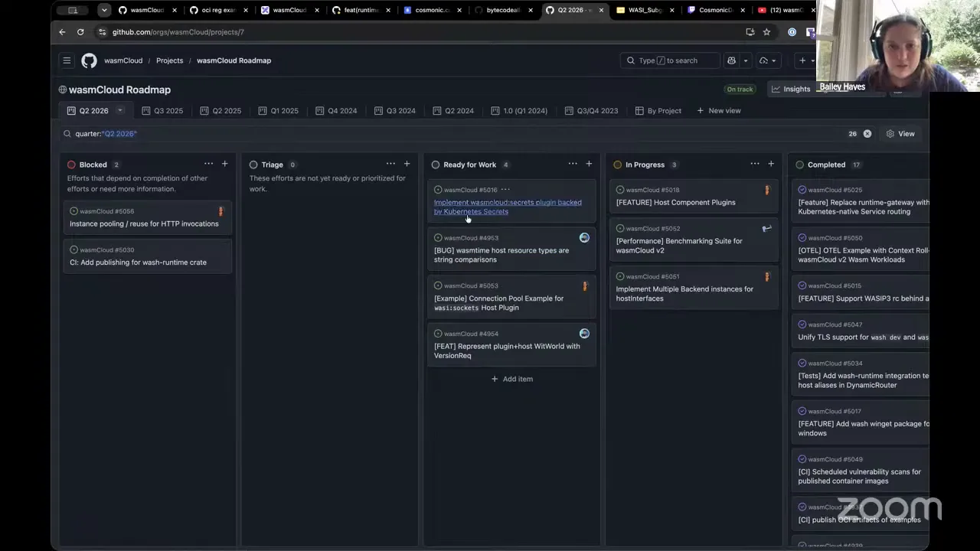Click the quarter:"Q2 2026" filter field

point(459,134)
